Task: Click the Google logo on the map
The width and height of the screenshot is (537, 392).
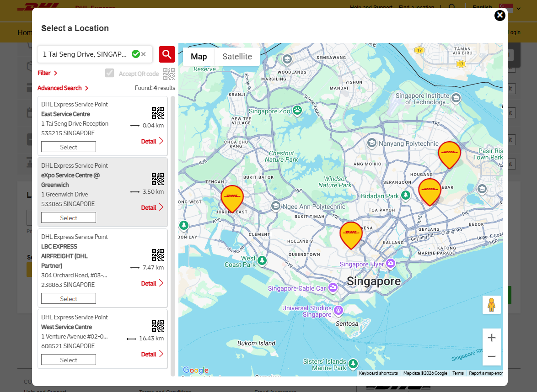Action: tap(196, 370)
